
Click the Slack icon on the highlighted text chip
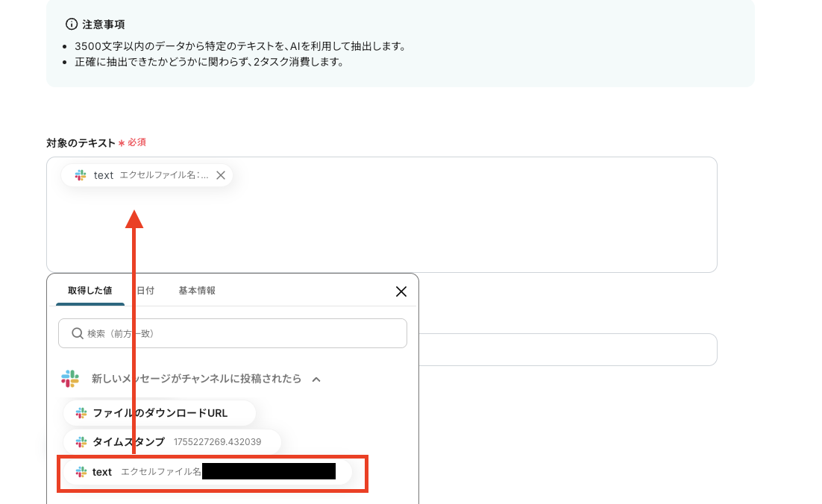click(81, 472)
